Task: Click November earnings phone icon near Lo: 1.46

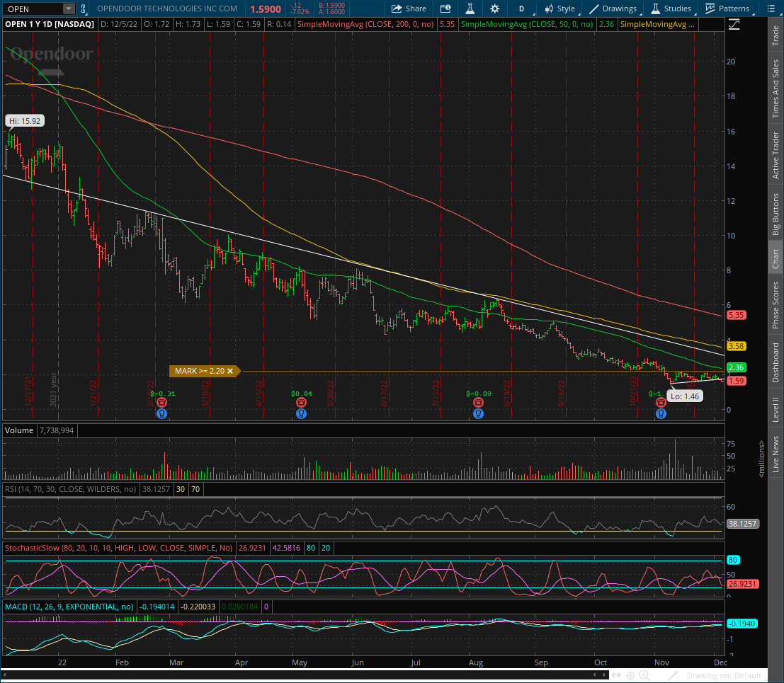Action: (661, 402)
